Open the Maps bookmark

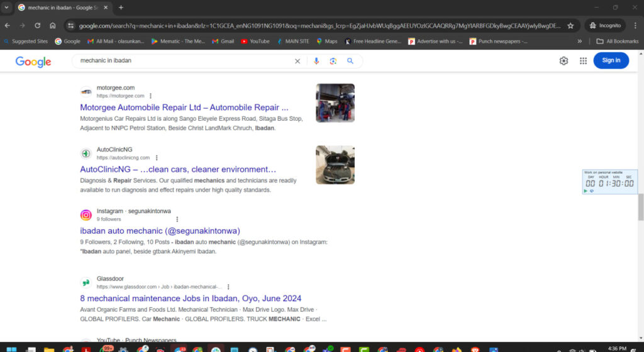[x=327, y=41]
